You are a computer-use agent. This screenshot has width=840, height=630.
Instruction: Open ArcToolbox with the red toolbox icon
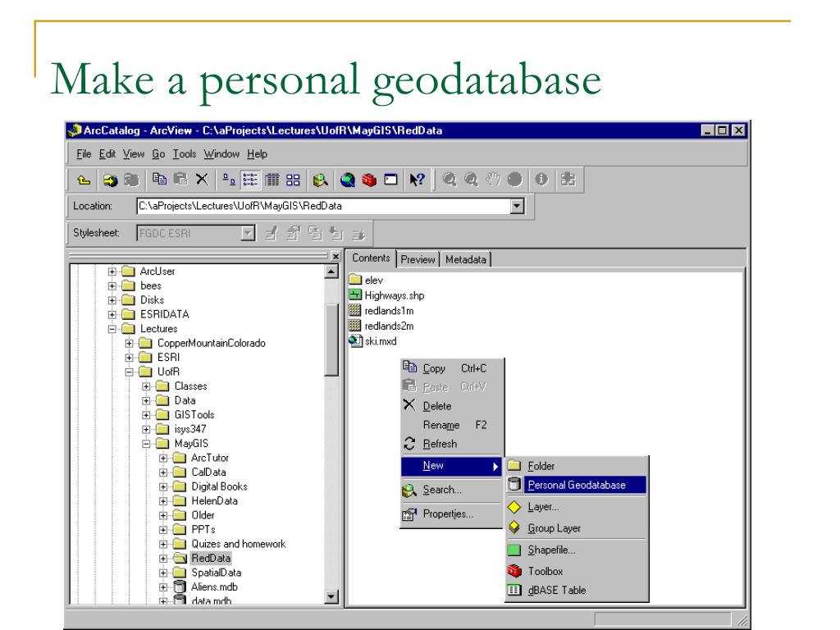[369, 180]
